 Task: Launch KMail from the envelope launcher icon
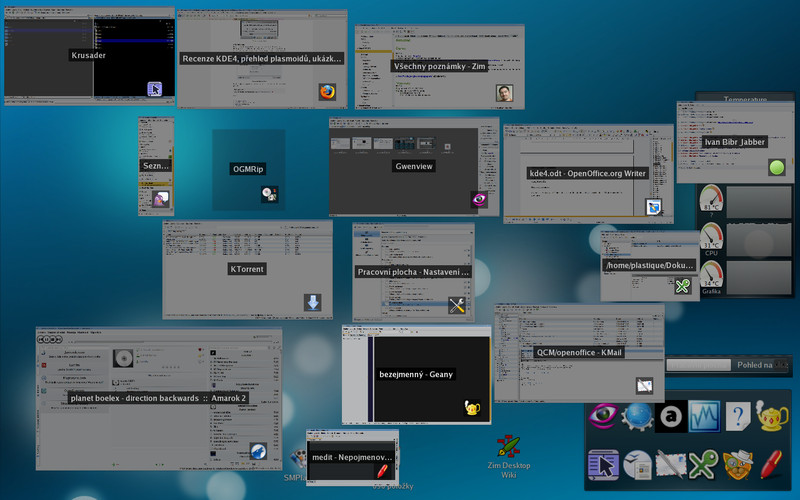click(670, 464)
